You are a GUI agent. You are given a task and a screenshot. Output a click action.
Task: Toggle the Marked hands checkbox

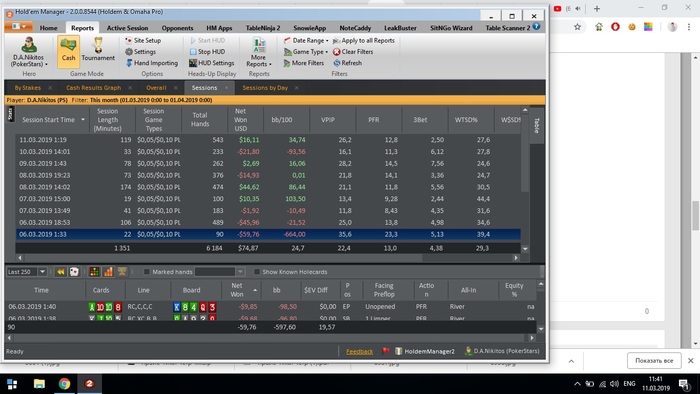click(146, 272)
